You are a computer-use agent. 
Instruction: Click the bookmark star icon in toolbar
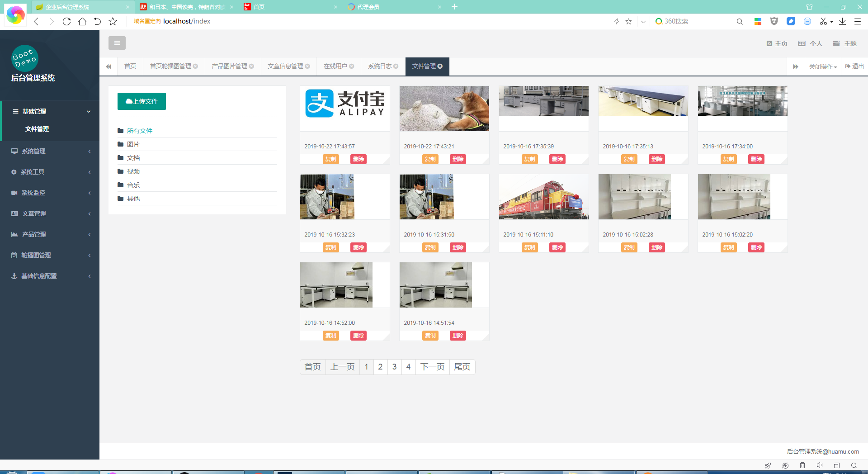click(x=113, y=21)
